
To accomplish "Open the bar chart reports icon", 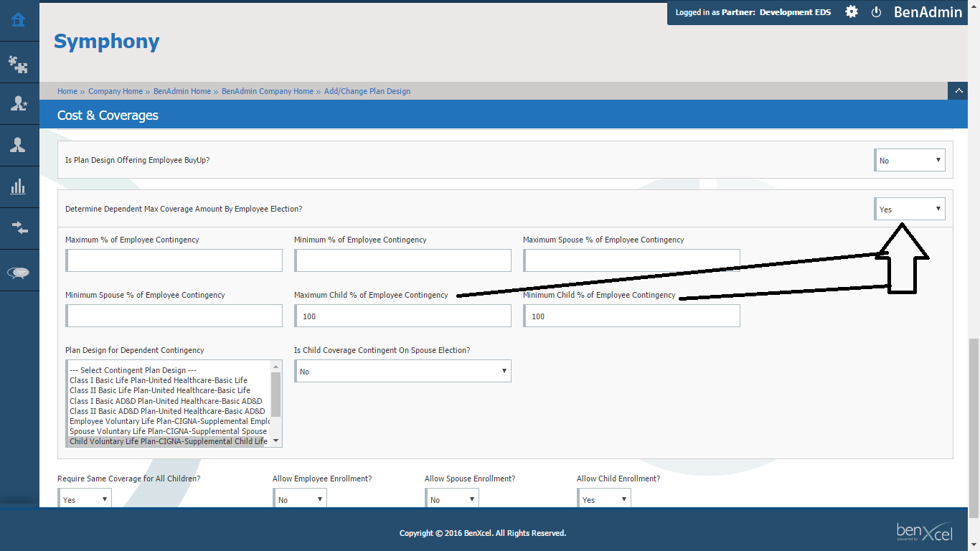I will [x=19, y=187].
